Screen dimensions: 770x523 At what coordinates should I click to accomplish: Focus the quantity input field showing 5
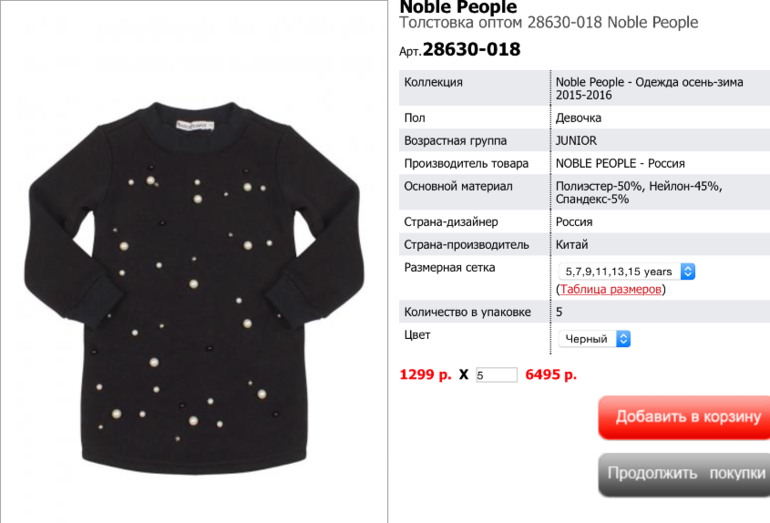tap(496, 375)
